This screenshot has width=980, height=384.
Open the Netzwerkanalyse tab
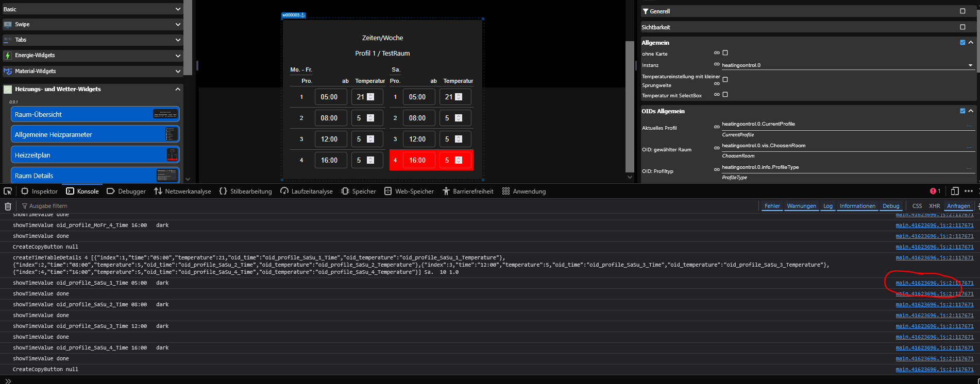(182, 191)
